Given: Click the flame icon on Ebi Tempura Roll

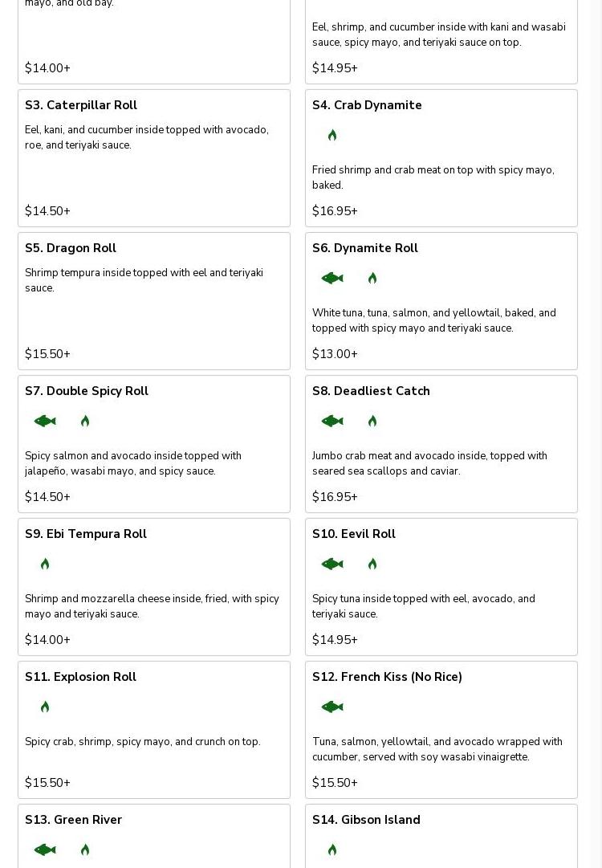Looking at the screenshot, I should 45,564.
